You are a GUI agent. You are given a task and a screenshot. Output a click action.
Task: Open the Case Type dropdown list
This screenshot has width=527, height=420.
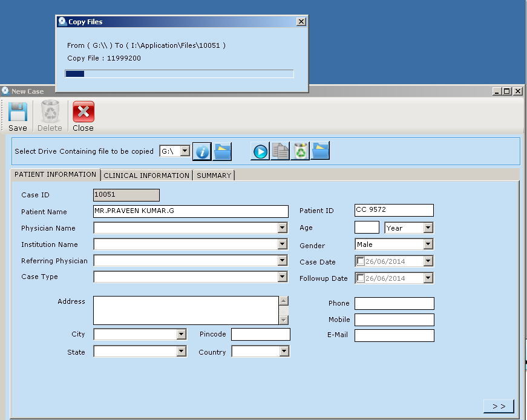click(x=282, y=277)
